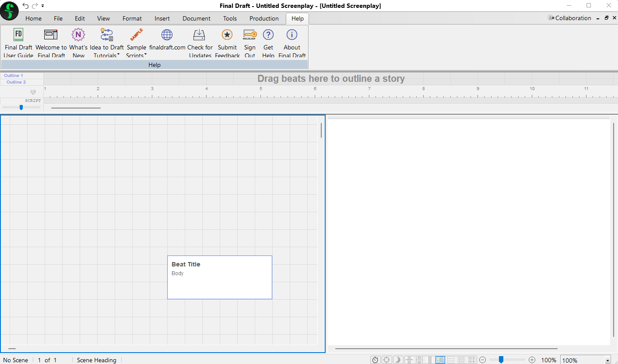Click the script page horizontal scrollbar
618x364 pixels.
tap(446, 349)
